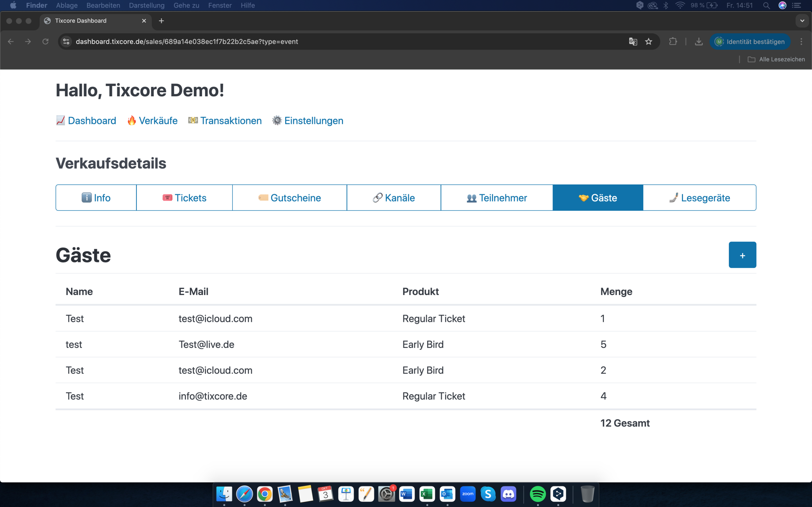Click the plus button to add guest

click(742, 255)
